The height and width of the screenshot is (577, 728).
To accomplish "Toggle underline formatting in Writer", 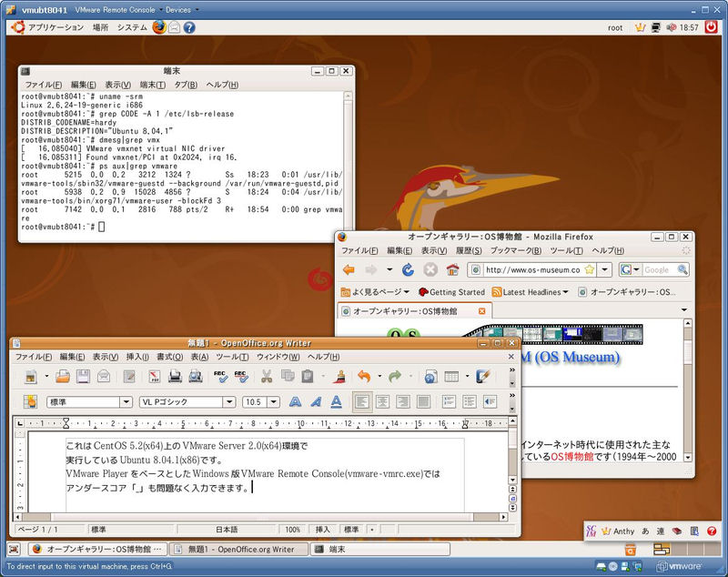I will tap(336, 402).
